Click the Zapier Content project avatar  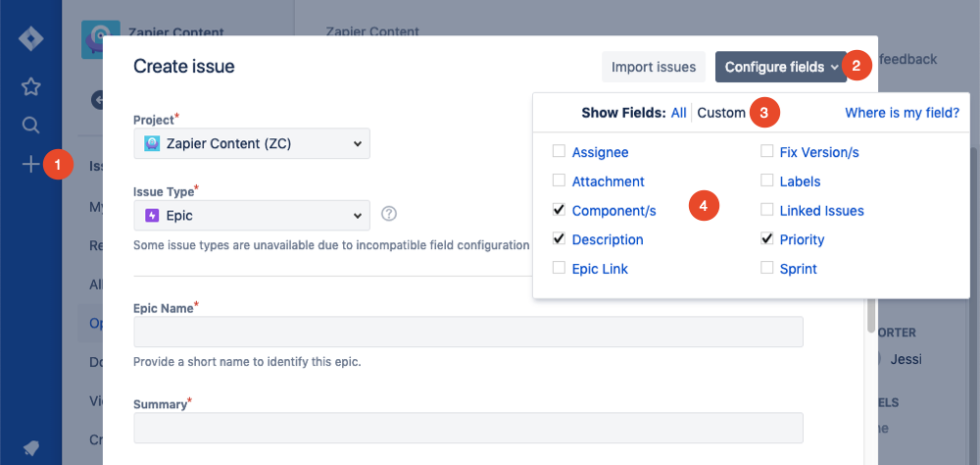[x=101, y=39]
